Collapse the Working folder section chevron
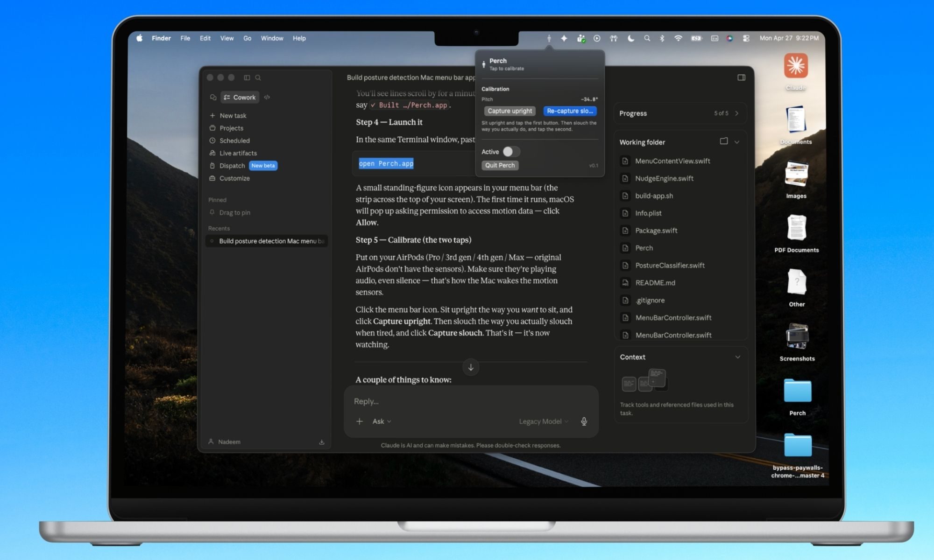934x560 pixels. click(x=737, y=142)
